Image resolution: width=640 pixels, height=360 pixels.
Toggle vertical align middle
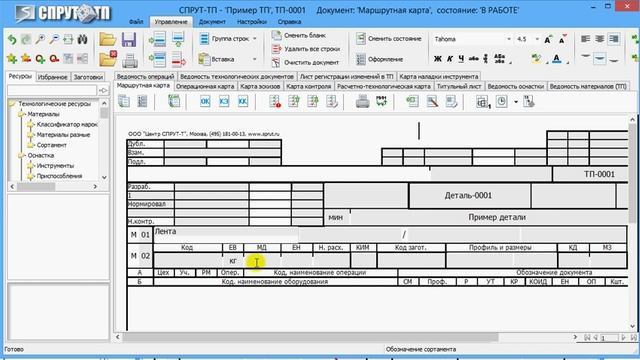click(x=600, y=58)
